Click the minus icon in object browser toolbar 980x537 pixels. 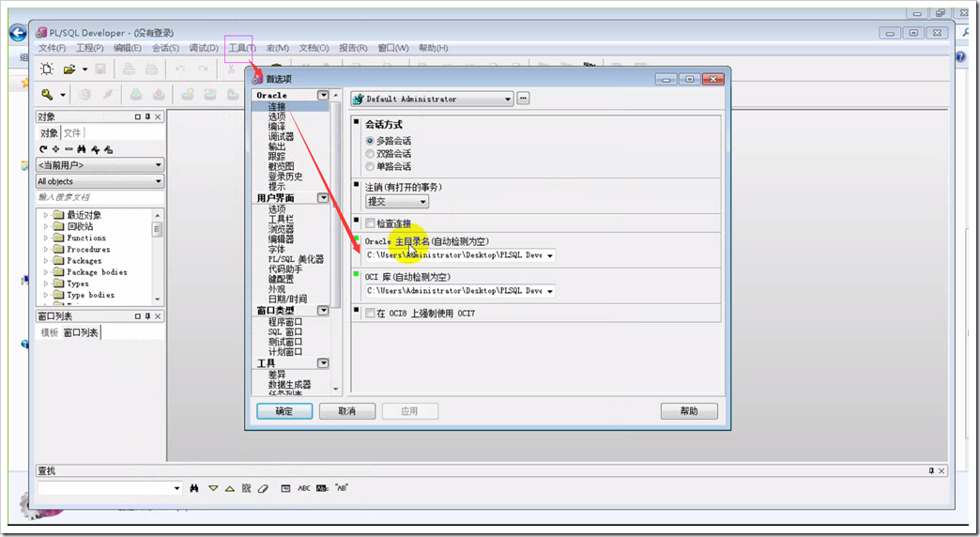coord(69,149)
